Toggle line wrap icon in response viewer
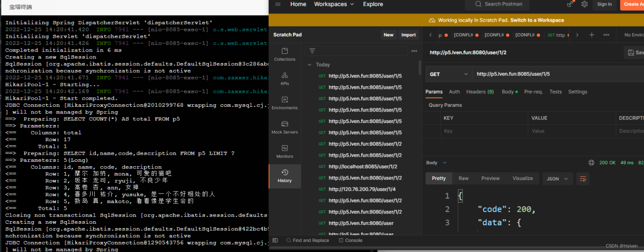 (583, 178)
